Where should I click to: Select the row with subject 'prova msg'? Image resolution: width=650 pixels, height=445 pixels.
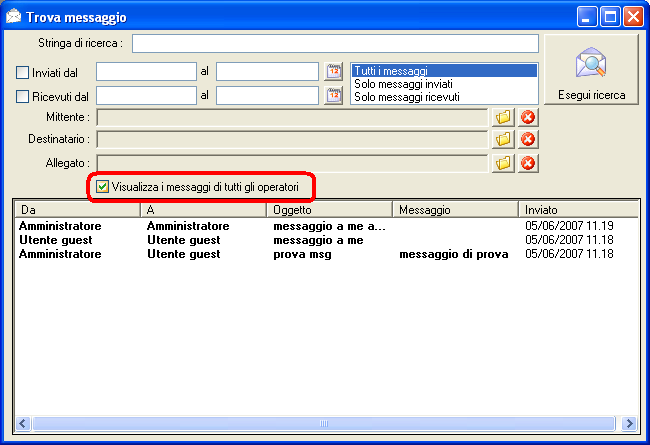click(327, 254)
